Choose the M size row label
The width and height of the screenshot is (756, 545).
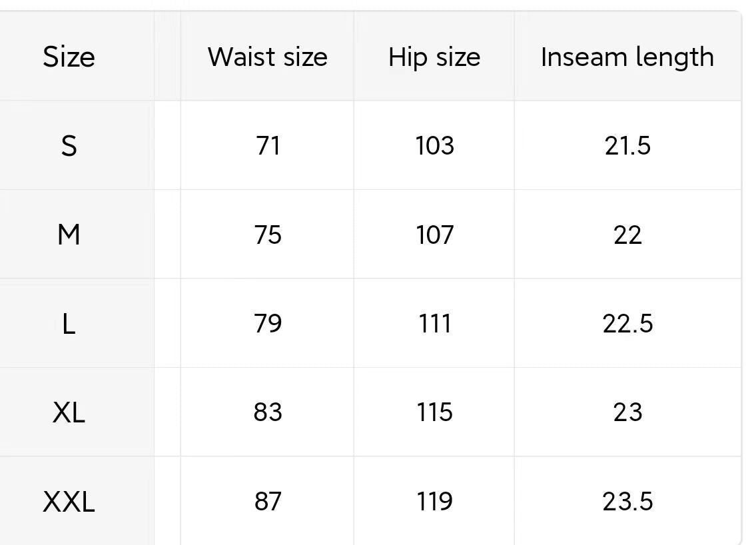pos(69,235)
